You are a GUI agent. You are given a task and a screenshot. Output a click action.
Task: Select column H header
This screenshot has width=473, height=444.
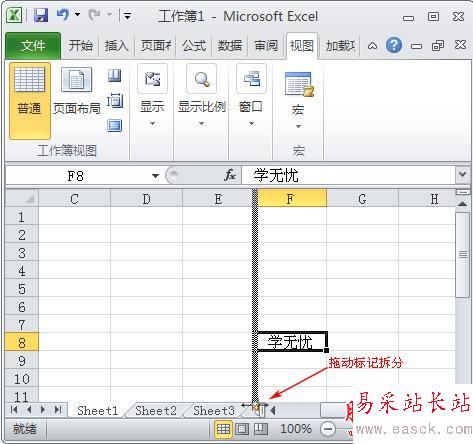click(427, 199)
